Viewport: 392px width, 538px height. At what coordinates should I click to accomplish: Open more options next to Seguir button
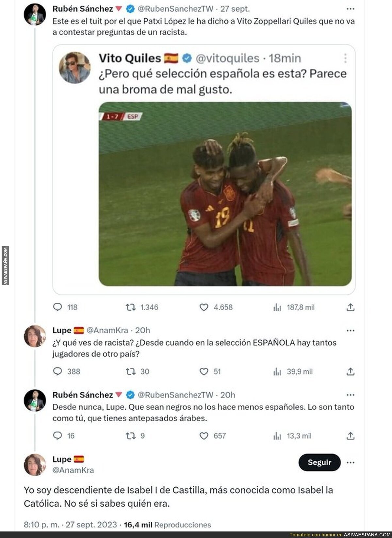click(350, 463)
